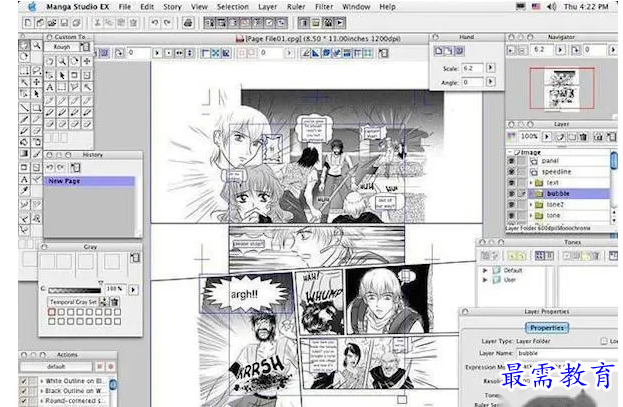The height and width of the screenshot is (407, 623).
Task: Click the Rough button in Custom Tools
Action: click(x=62, y=47)
